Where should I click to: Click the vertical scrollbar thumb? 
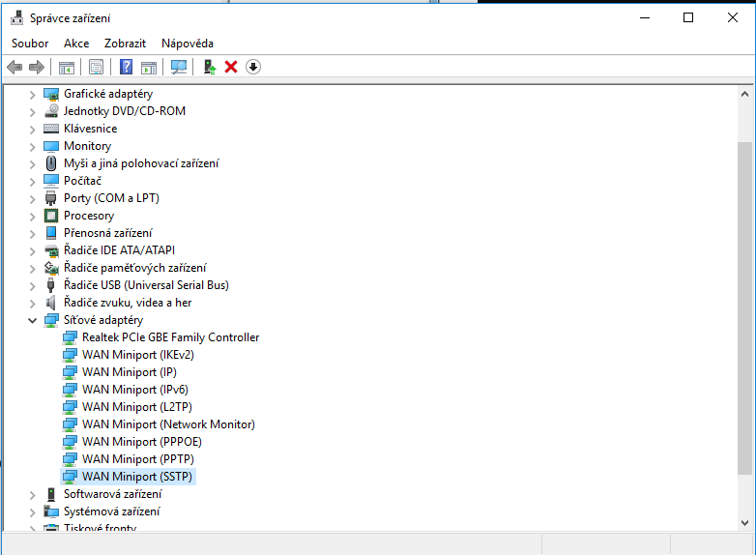point(744,307)
